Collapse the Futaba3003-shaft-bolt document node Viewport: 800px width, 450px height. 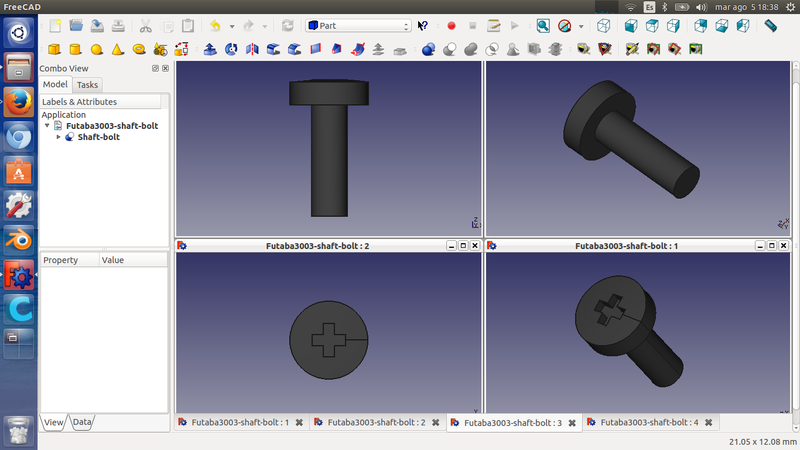coord(47,126)
